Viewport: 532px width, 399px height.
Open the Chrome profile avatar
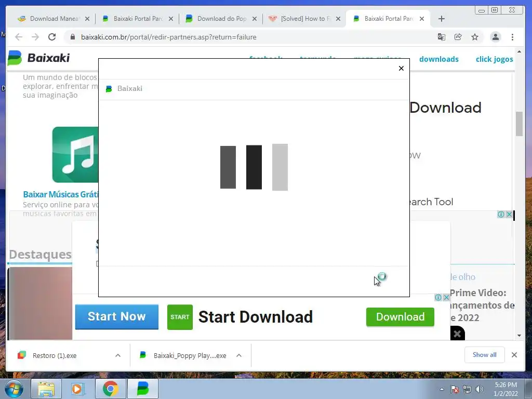[x=495, y=37]
